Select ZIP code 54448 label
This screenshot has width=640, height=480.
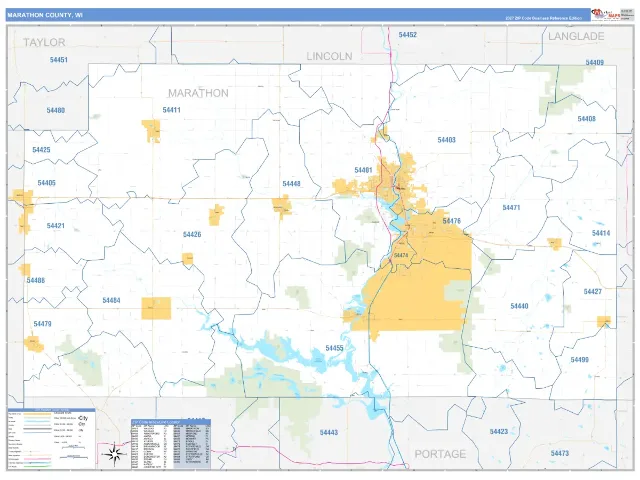click(x=291, y=184)
